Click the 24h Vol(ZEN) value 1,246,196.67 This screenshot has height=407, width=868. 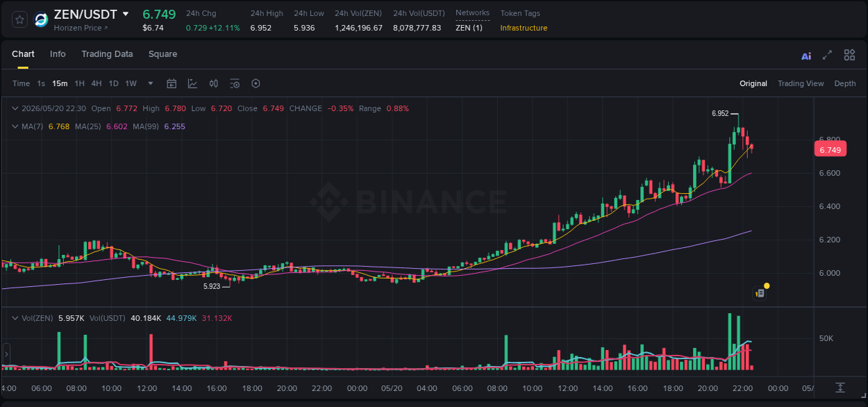click(358, 28)
